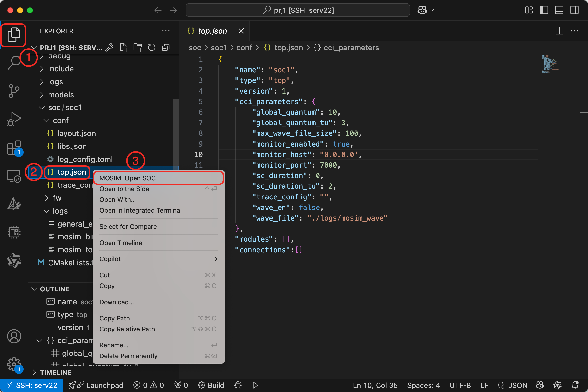Image resolution: width=588 pixels, height=392 pixels.
Task: Click SSH: serv22 remote indicator
Action: 32,385
